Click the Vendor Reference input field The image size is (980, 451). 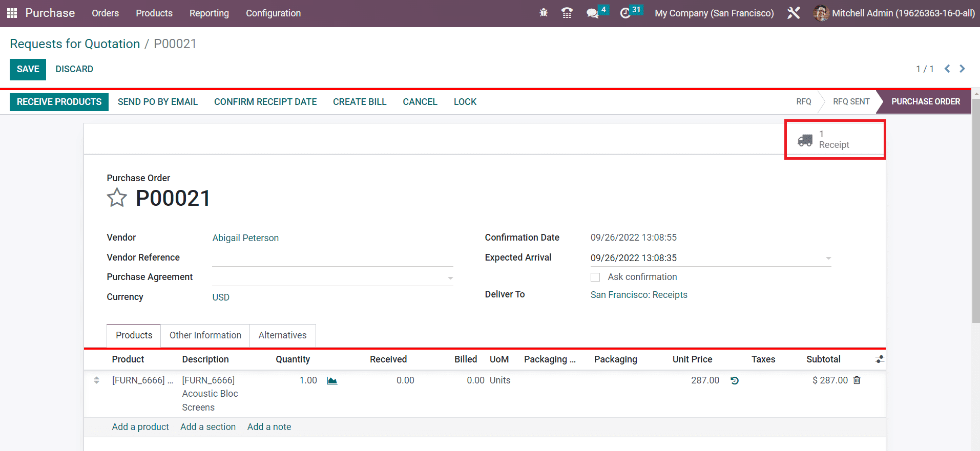click(332, 258)
